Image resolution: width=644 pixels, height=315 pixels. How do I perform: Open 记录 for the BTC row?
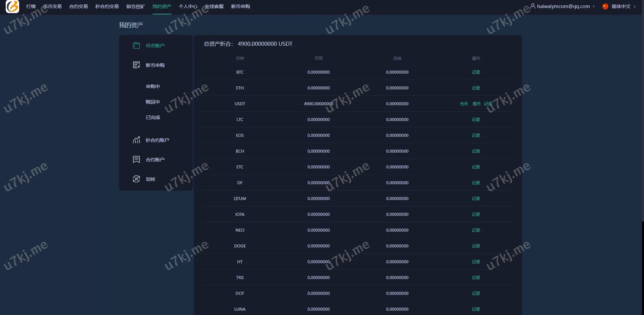(x=476, y=72)
